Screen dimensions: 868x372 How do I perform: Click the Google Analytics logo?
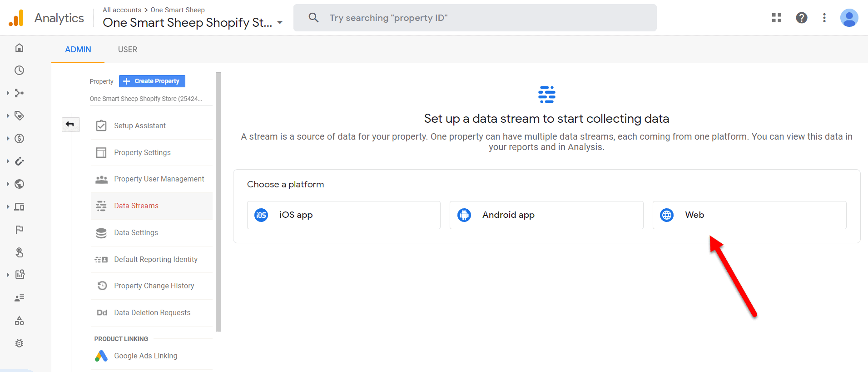point(16,18)
